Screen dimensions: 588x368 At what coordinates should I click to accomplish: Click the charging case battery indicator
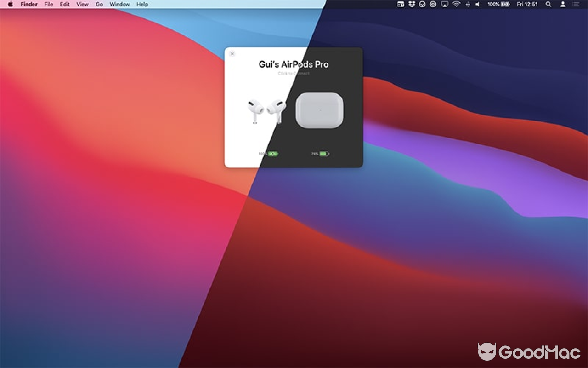(320, 154)
